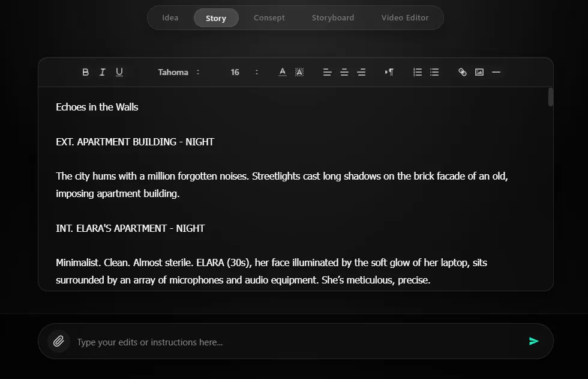Click 'EXT. APARTMENT BUILDING - NIGHT' heading
This screenshot has width=588, height=379.
click(x=135, y=142)
